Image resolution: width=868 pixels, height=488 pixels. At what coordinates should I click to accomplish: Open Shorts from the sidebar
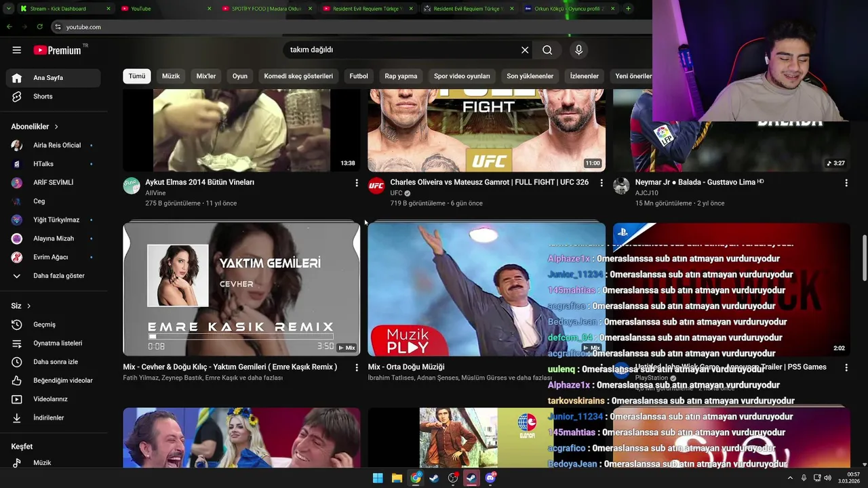tap(53, 96)
